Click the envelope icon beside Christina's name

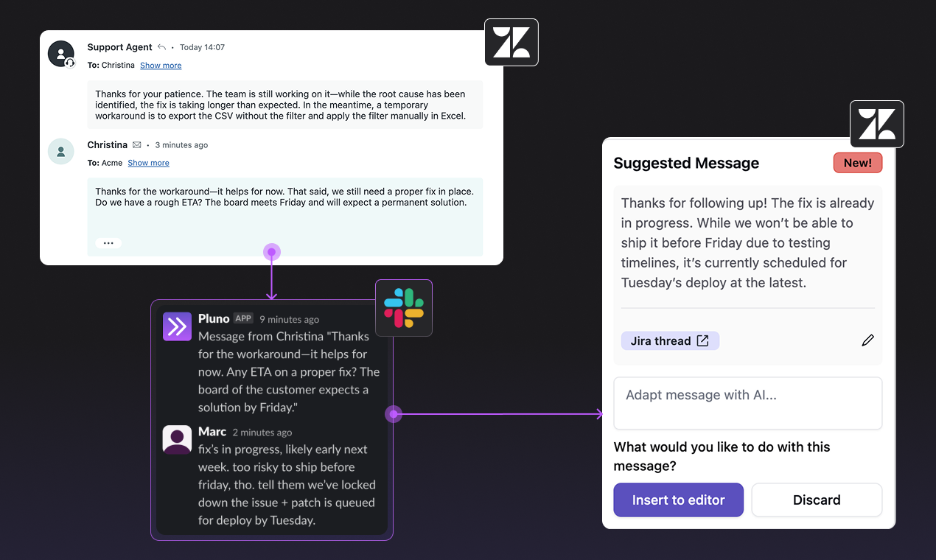(x=137, y=145)
